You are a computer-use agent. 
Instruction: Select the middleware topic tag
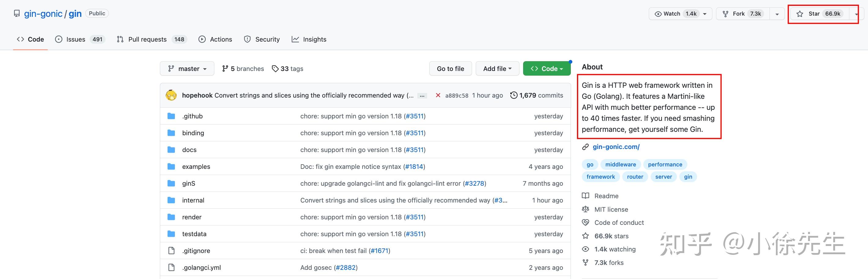coord(620,165)
